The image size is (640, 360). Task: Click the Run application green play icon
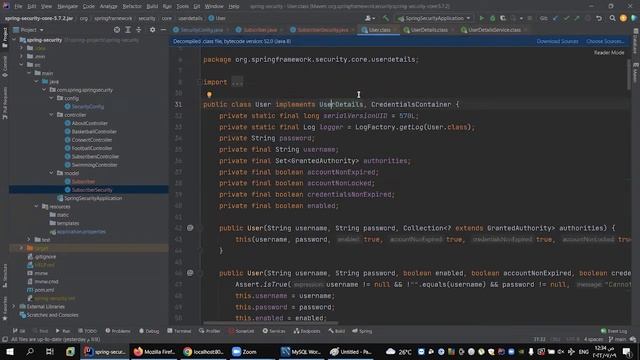(482, 18)
